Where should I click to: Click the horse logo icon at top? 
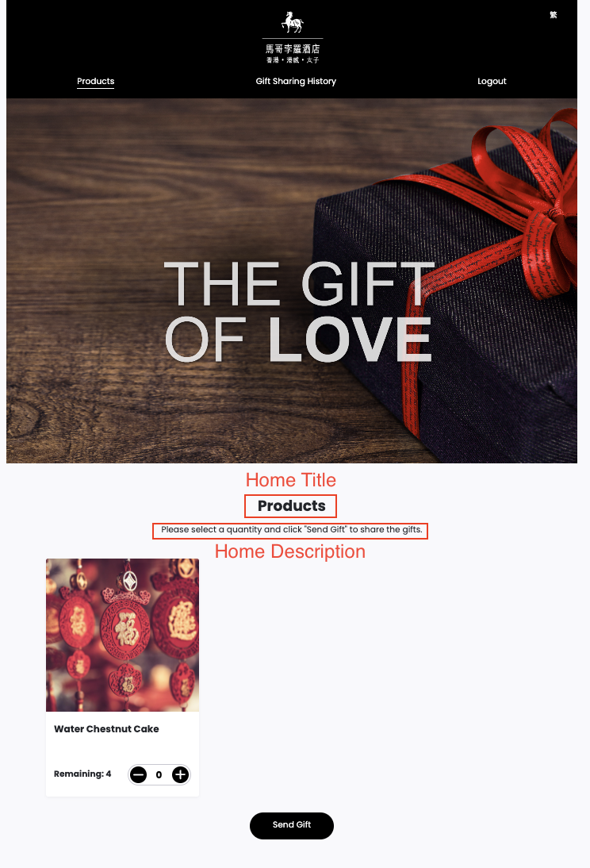point(293,22)
